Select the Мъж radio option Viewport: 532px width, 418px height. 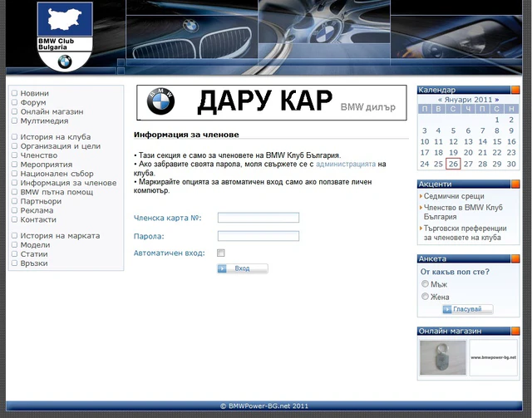coord(425,283)
